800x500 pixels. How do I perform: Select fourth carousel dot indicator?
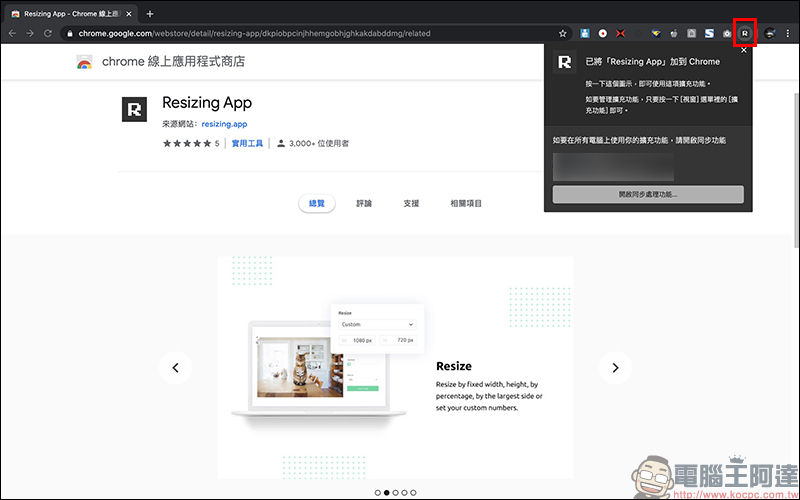click(x=404, y=493)
